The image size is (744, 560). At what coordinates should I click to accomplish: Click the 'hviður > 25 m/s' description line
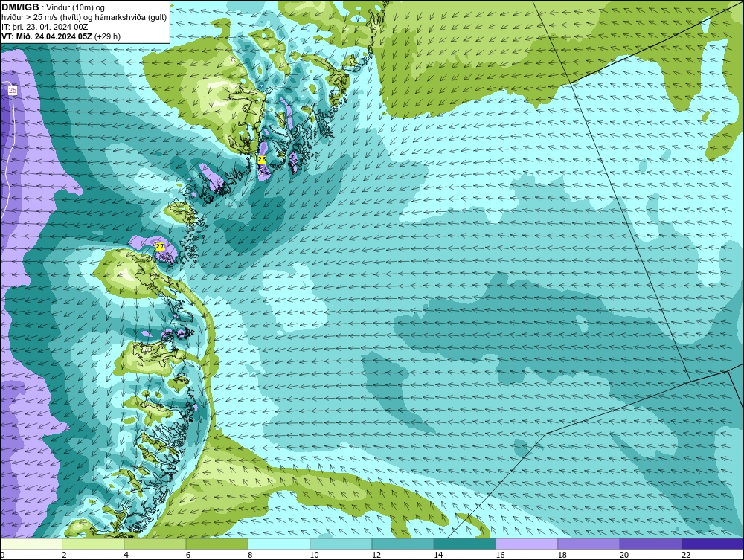(84, 18)
